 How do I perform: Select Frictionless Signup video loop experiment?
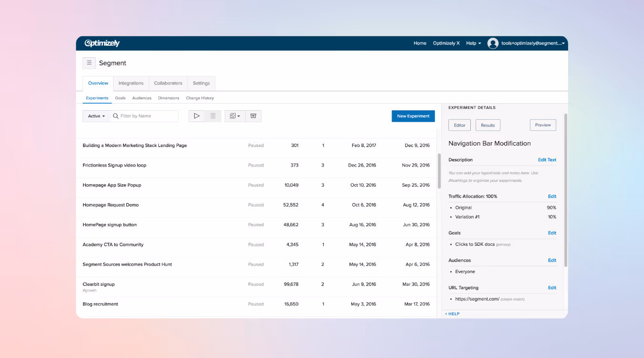114,165
